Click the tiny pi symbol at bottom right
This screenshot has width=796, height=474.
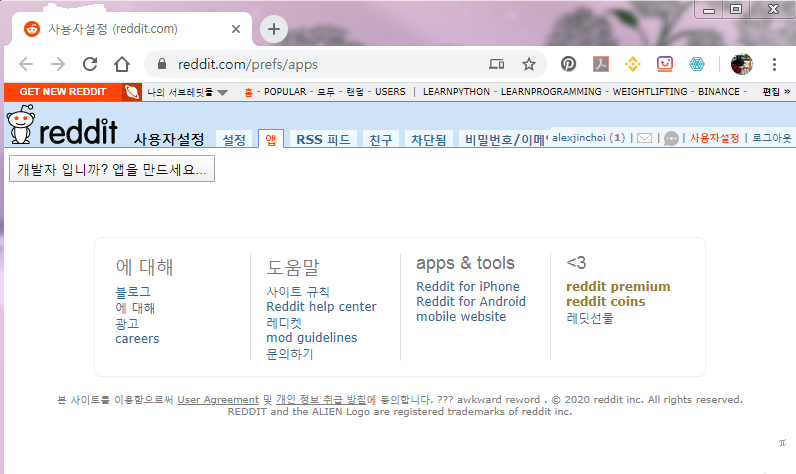[782, 443]
